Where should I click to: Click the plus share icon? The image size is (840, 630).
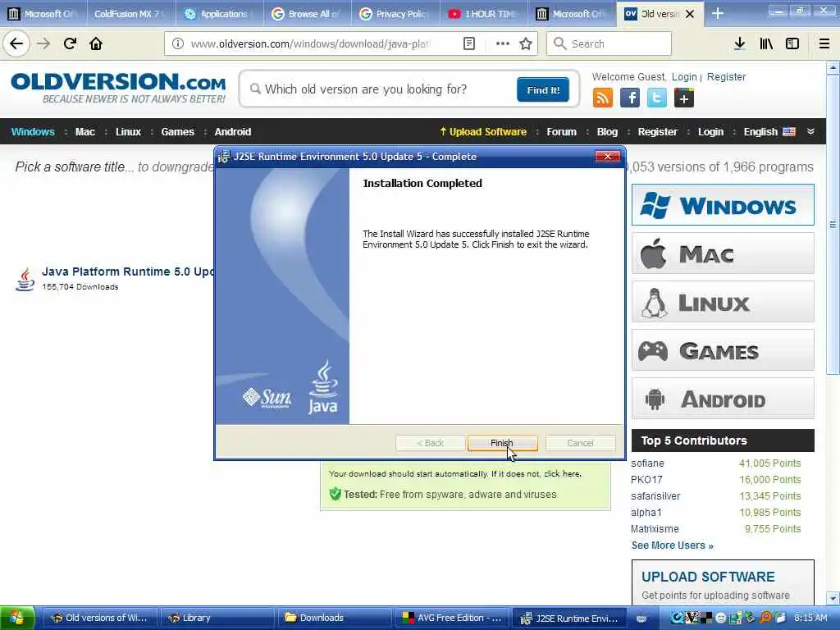pyautogui.click(x=684, y=98)
